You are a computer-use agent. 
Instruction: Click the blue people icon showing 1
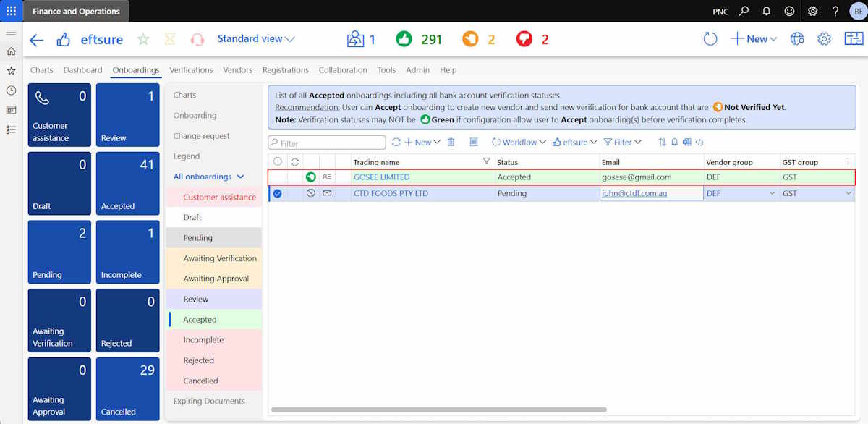pyautogui.click(x=362, y=39)
